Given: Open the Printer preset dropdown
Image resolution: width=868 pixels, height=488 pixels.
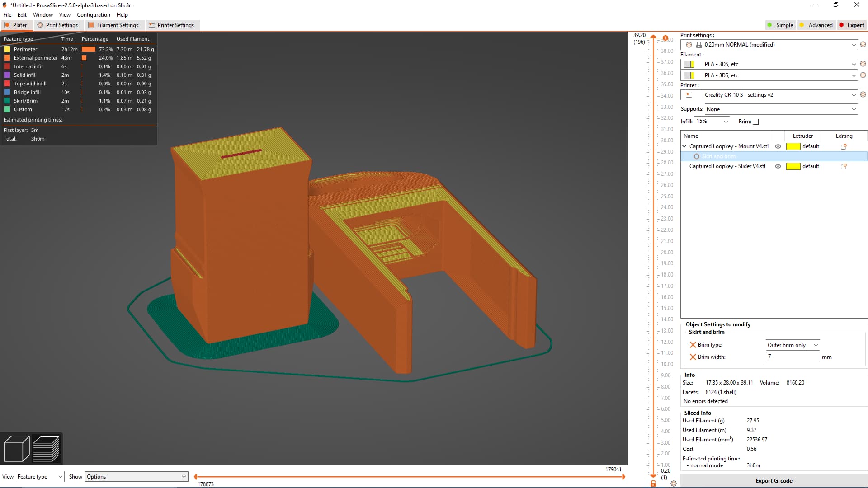Looking at the screenshot, I should [x=769, y=95].
